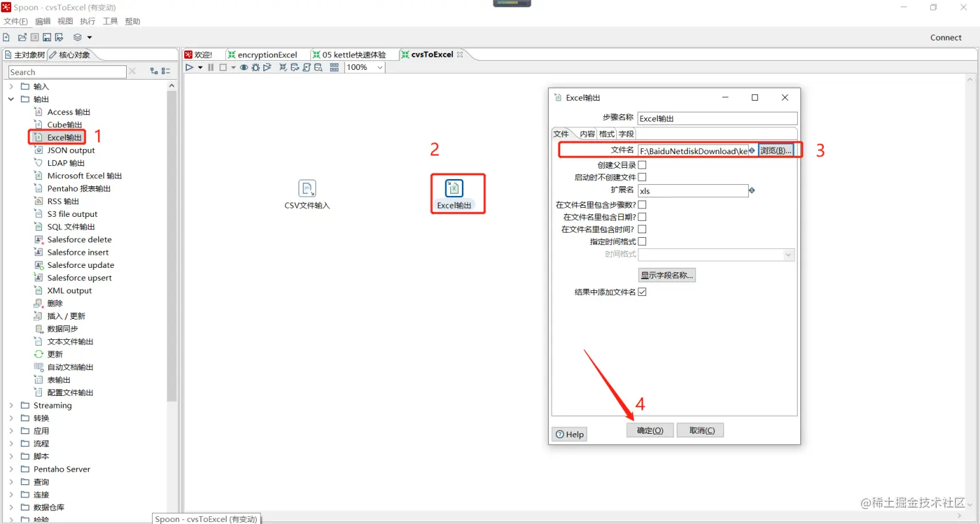Image resolution: width=980 pixels, height=524 pixels.
Task: Confirm with the 确定(O) button
Action: point(650,431)
